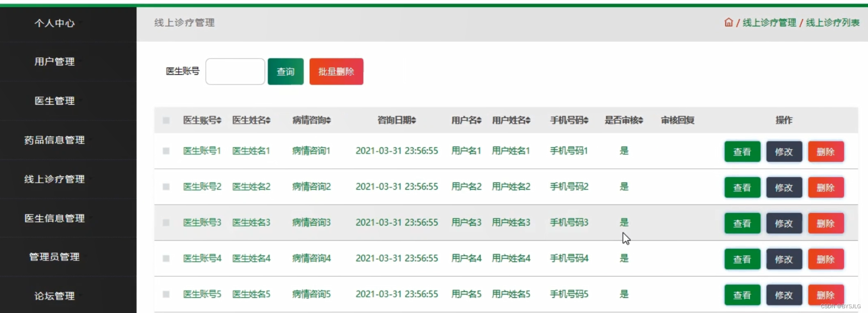Click 删除 for the 医生账号1 row
The width and height of the screenshot is (868, 313).
click(826, 152)
